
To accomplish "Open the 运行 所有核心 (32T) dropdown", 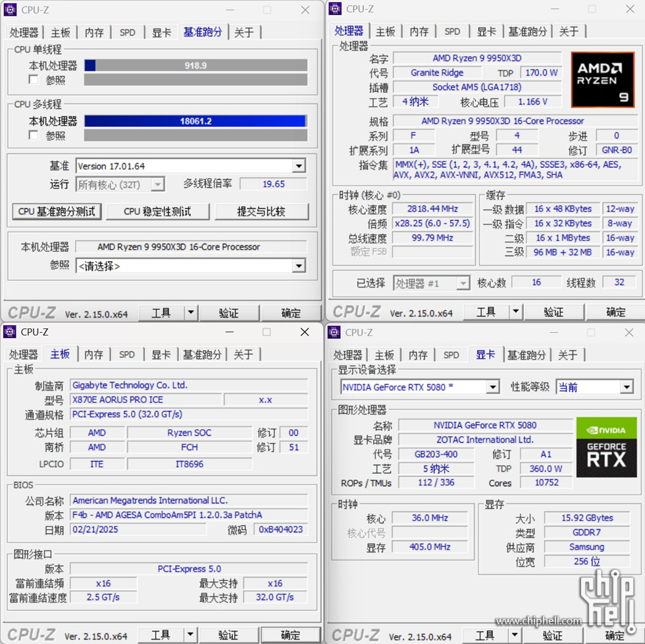I will pyautogui.click(x=157, y=185).
